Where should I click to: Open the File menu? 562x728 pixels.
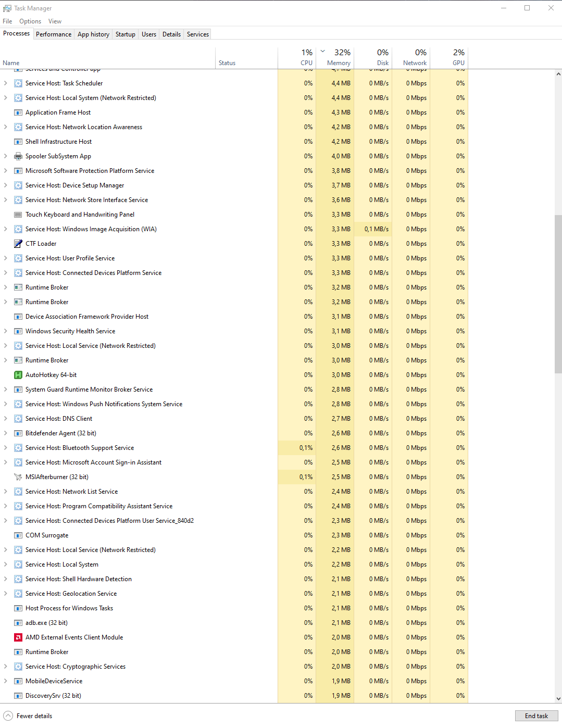(7, 21)
